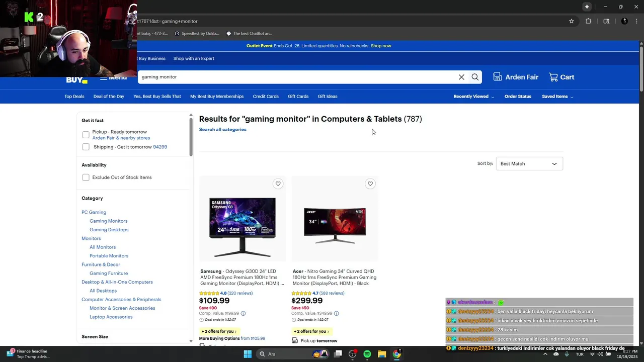This screenshot has width=644, height=362.
Task: Expand the Saved Items dropdown
Action: (557, 97)
